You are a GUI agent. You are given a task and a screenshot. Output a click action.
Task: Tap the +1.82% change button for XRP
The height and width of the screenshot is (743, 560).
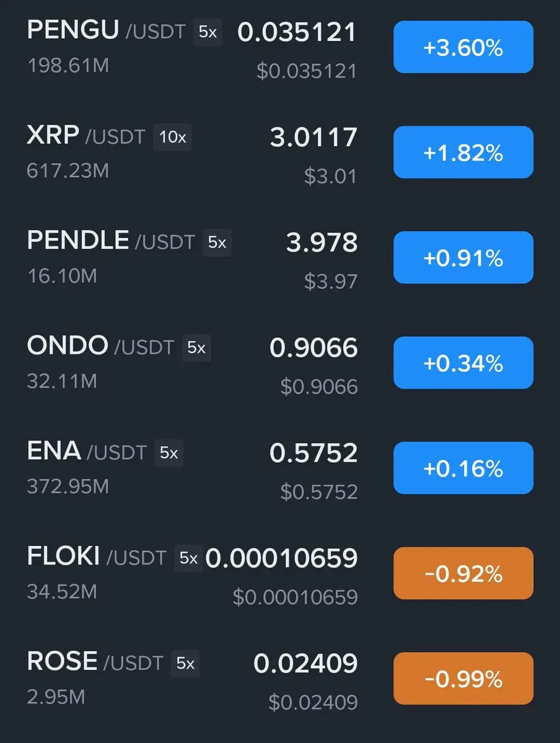pyautogui.click(x=463, y=152)
